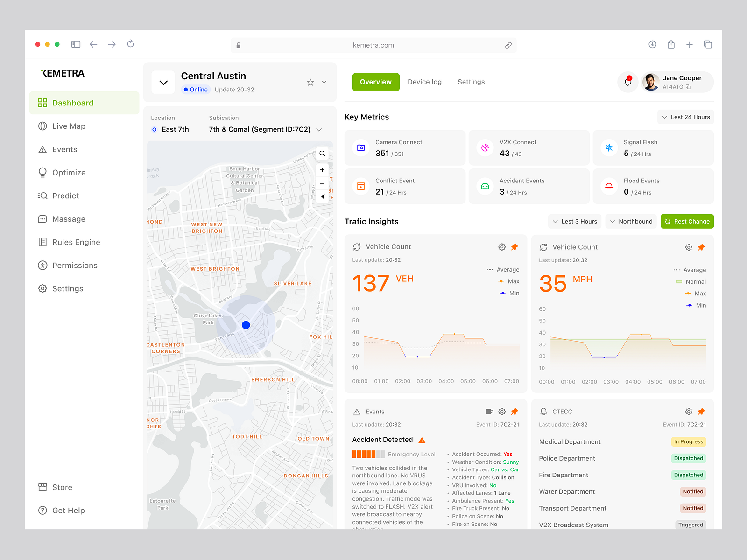Expand the 7th & Comal segment selector
Image resolution: width=747 pixels, height=560 pixels.
pos(319,129)
